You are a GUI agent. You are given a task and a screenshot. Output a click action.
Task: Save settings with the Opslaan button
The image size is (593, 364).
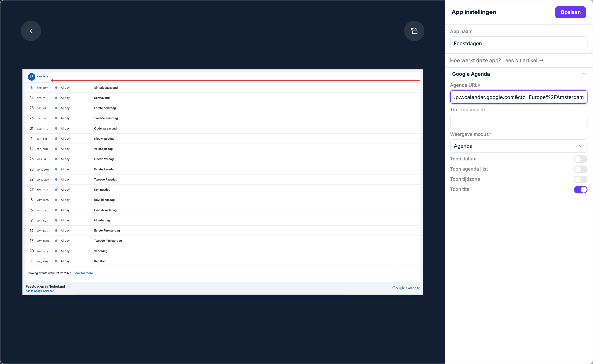click(x=570, y=12)
